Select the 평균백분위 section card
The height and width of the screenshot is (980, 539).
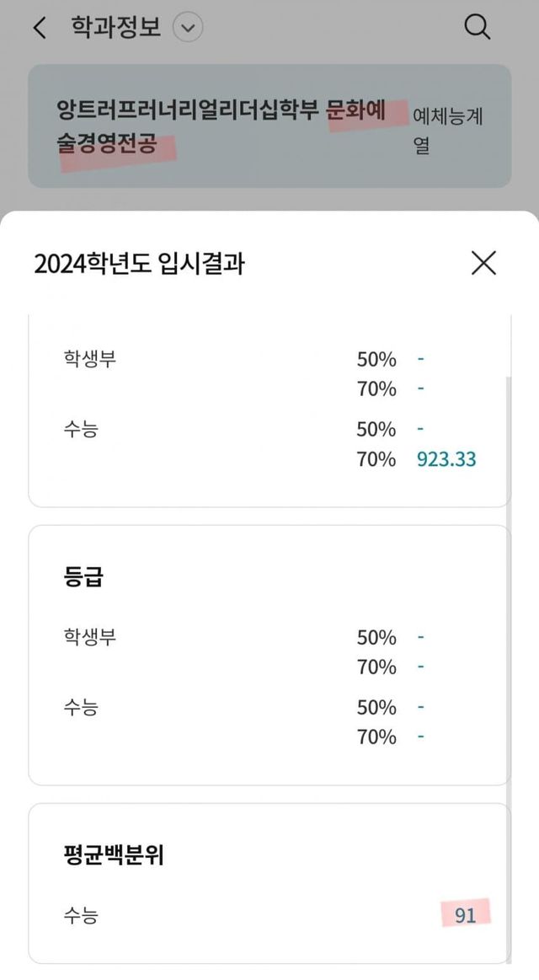click(269, 883)
